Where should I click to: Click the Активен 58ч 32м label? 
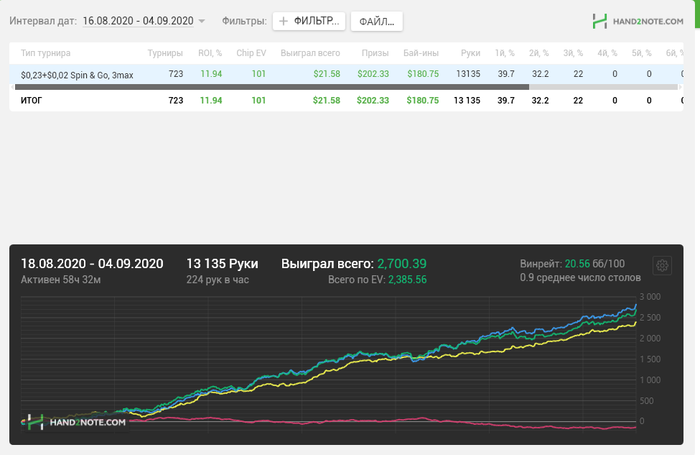tap(60, 280)
